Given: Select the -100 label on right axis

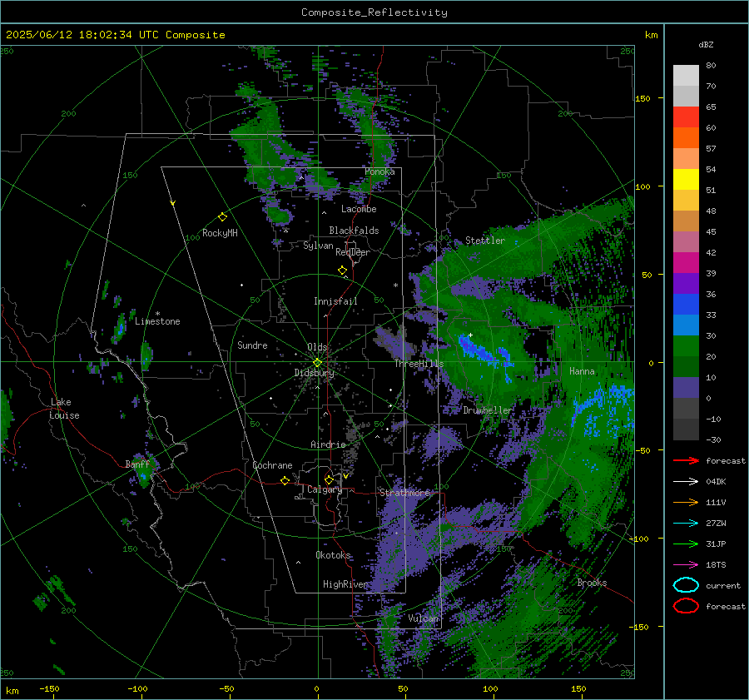Looking at the screenshot, I should (638, 539).
